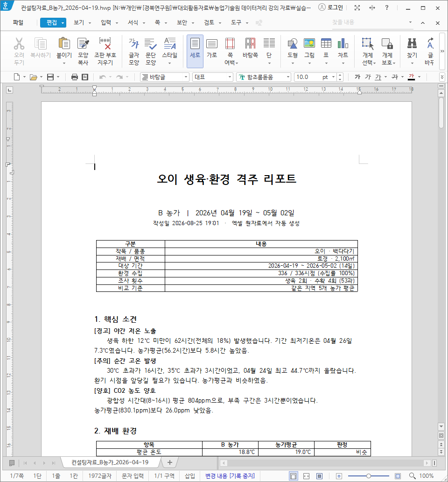Click the Save diskette icon
The width and height of the screenshot is (448, 482).
pos(50,77)
